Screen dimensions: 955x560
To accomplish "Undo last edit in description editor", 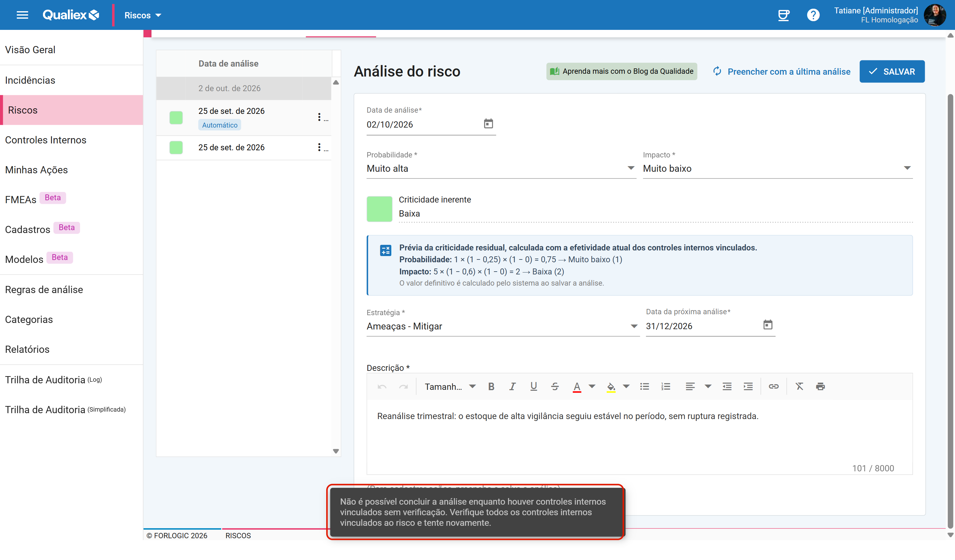I will [x=382, y=386].
